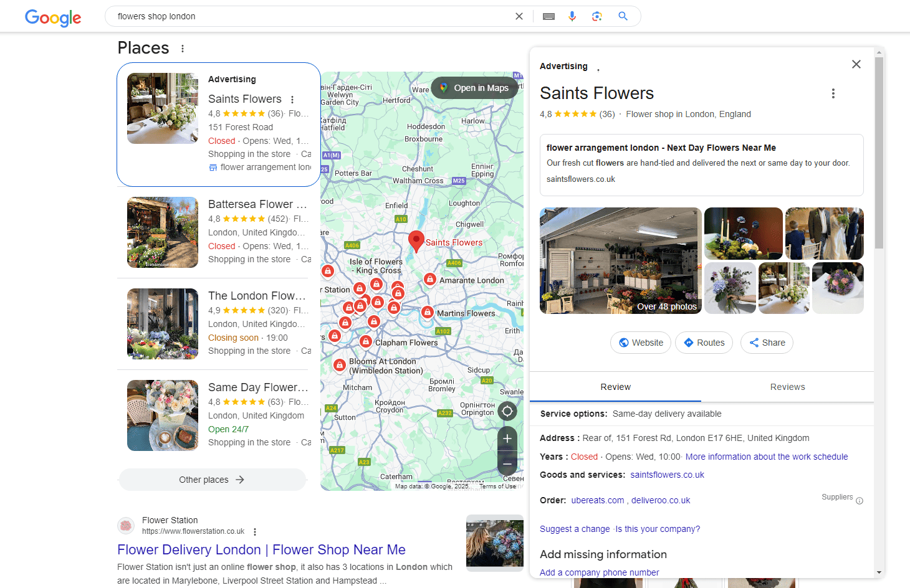
Task: Click the Suppliers info icon
Action: pos(860,501)
